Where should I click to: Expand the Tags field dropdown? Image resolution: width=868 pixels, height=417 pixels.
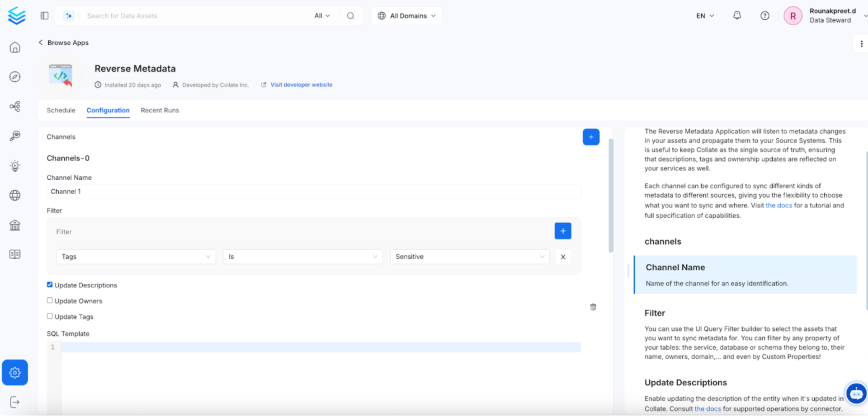(136, 257)
